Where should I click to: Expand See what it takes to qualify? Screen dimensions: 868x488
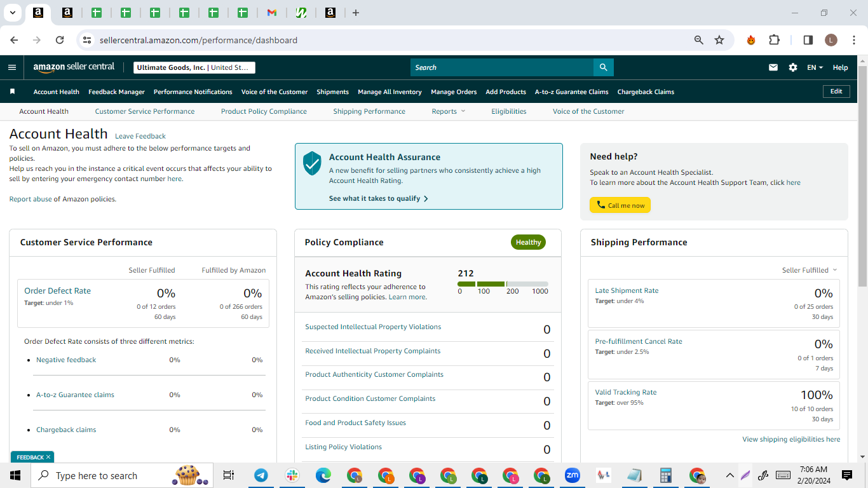pos(379,198)
